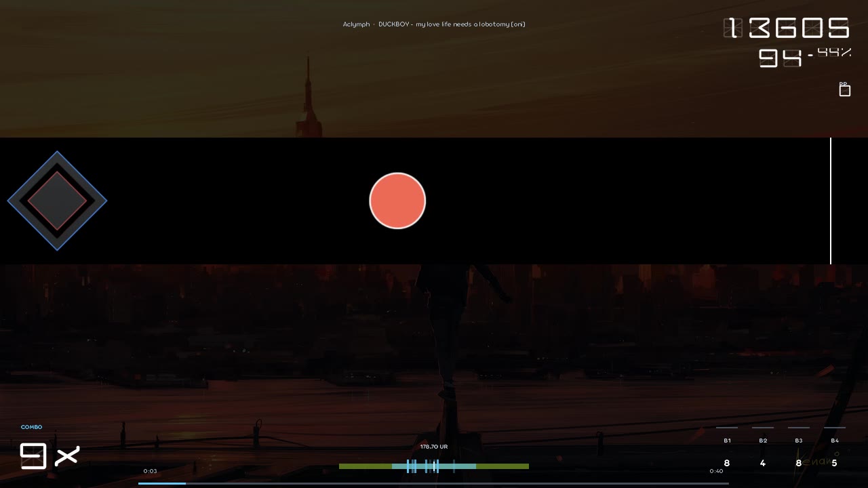Click the PP counter icon
Image resolution: width=868 pixels, height=488 pixels.
click(x=844, y=89)
